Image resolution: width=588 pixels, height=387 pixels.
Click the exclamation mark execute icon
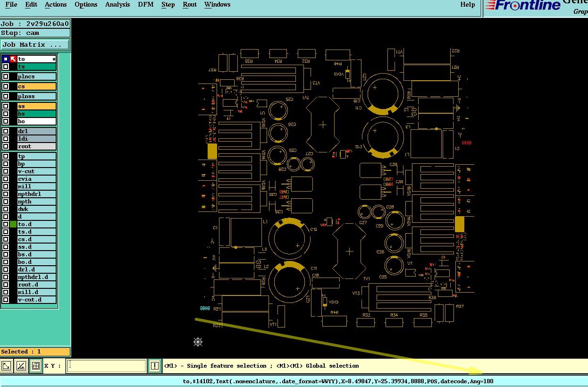pos(155,366)
